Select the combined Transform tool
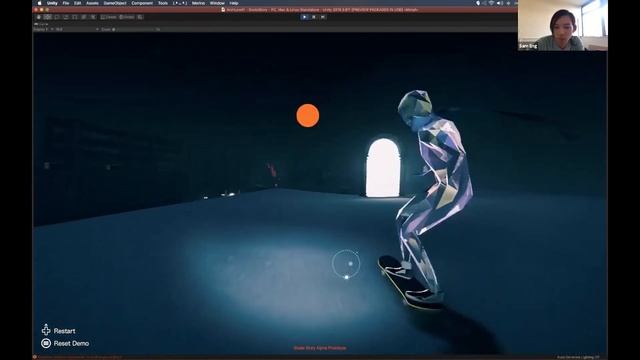 [84, 17]
